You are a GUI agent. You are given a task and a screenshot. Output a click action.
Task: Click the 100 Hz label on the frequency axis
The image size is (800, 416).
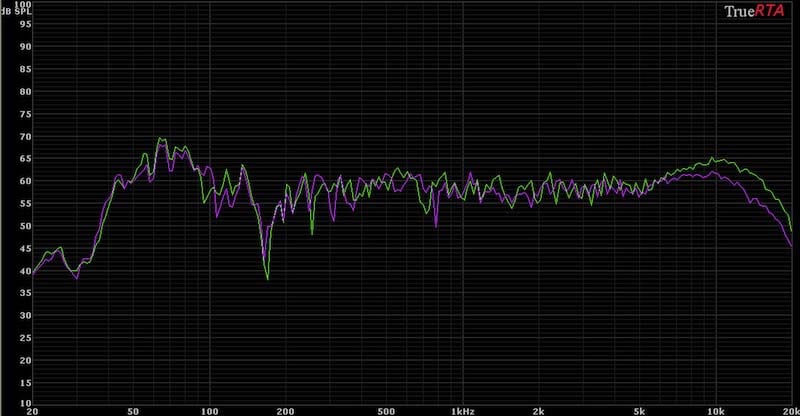[209, 410]
